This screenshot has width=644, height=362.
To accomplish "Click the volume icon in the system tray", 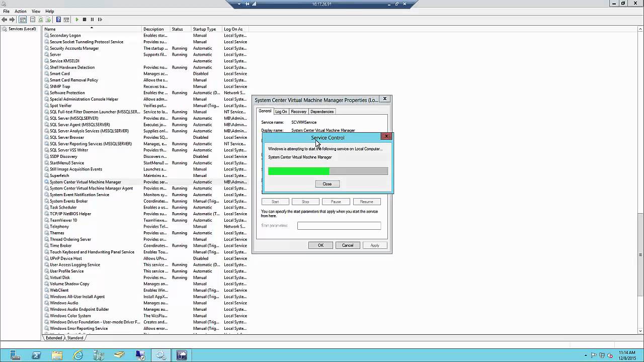I will (x=610, y=355).
